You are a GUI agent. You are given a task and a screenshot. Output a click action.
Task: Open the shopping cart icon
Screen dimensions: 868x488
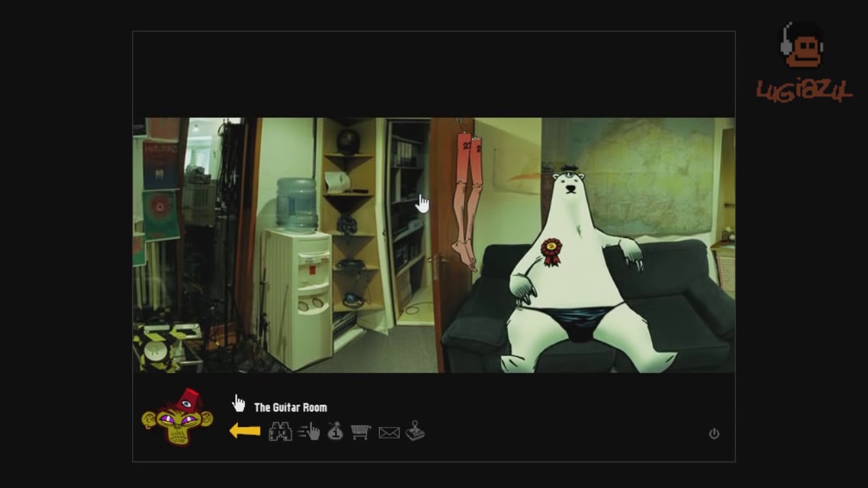point(361,432)
